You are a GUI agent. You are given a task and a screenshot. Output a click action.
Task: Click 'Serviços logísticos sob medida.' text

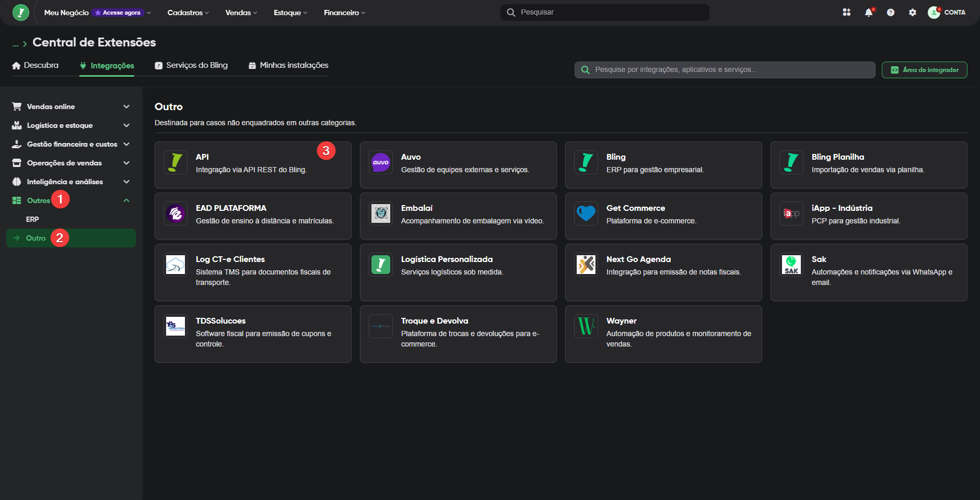(x=452, y=272)
